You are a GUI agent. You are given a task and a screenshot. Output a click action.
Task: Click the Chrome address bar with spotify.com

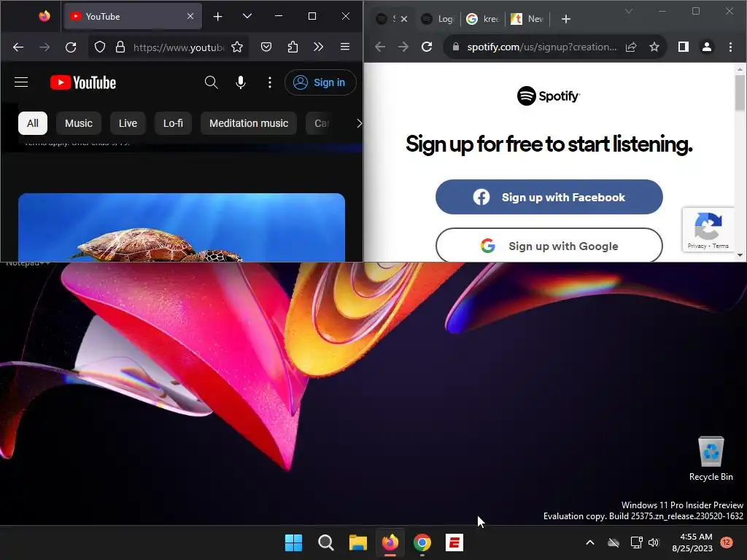coord(542,47)
